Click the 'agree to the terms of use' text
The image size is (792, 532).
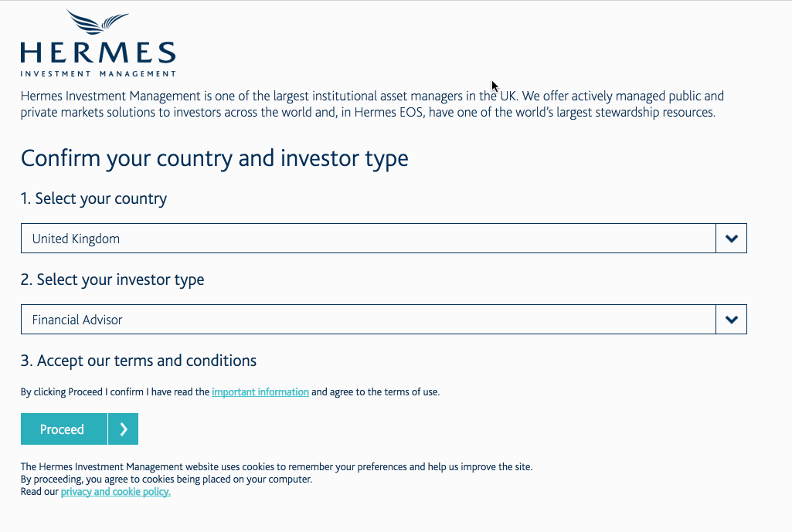[385, 392]
